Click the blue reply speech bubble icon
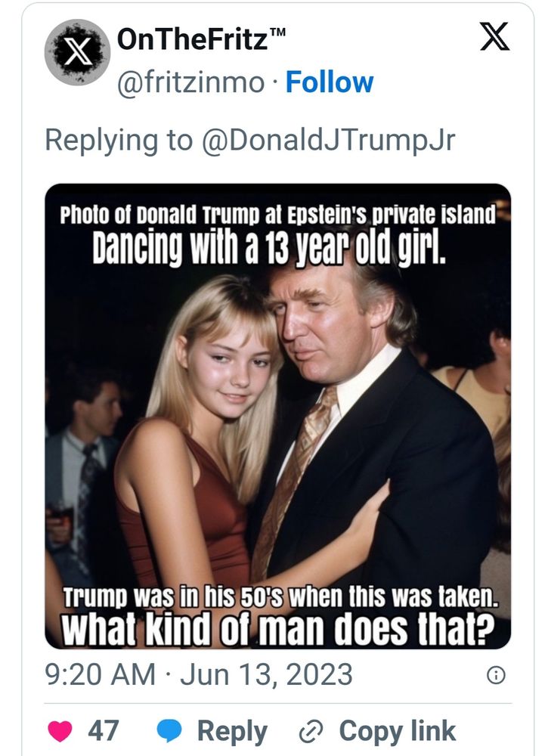548x756 pixels. click(x=170, y=730)
